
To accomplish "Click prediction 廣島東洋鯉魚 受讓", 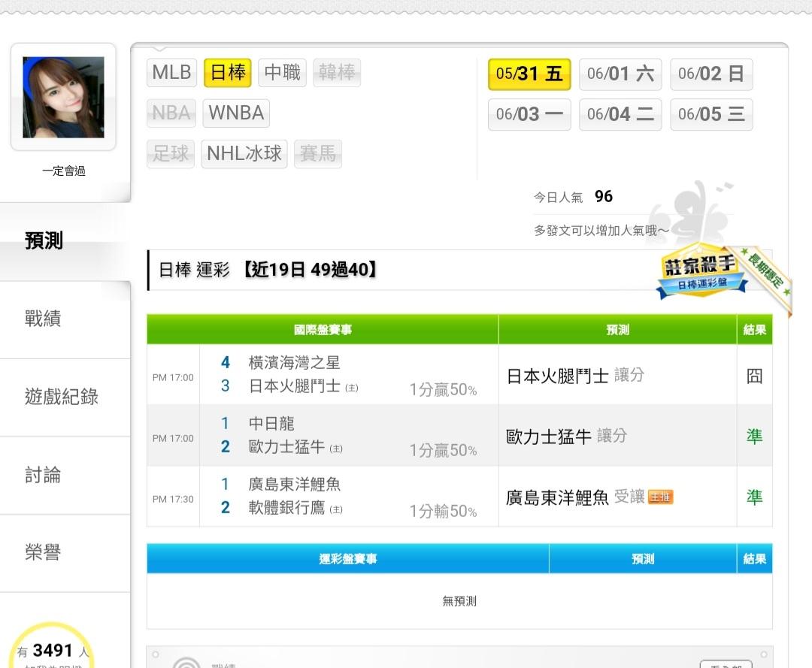I will click(575, 497).
